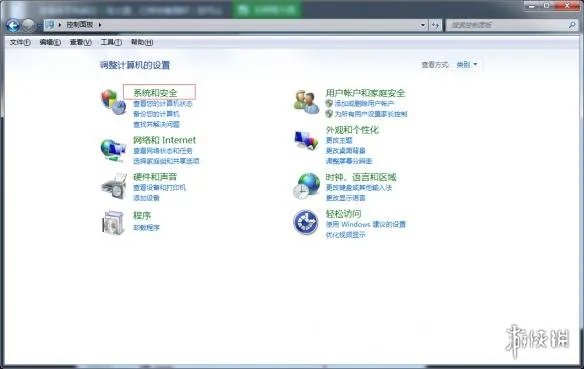Click the Control Panel icon in address bar
This screenshot has height=369, width=584.
[50, 25]
